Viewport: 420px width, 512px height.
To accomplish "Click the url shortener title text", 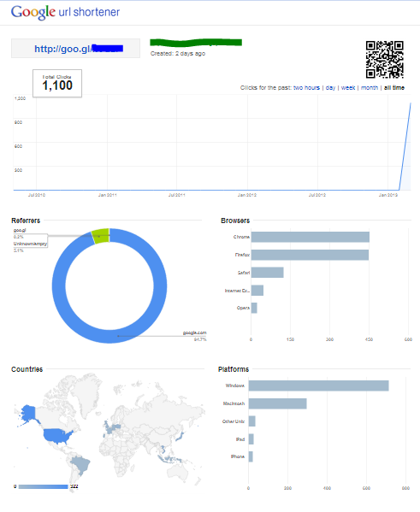I will [89, 12].
